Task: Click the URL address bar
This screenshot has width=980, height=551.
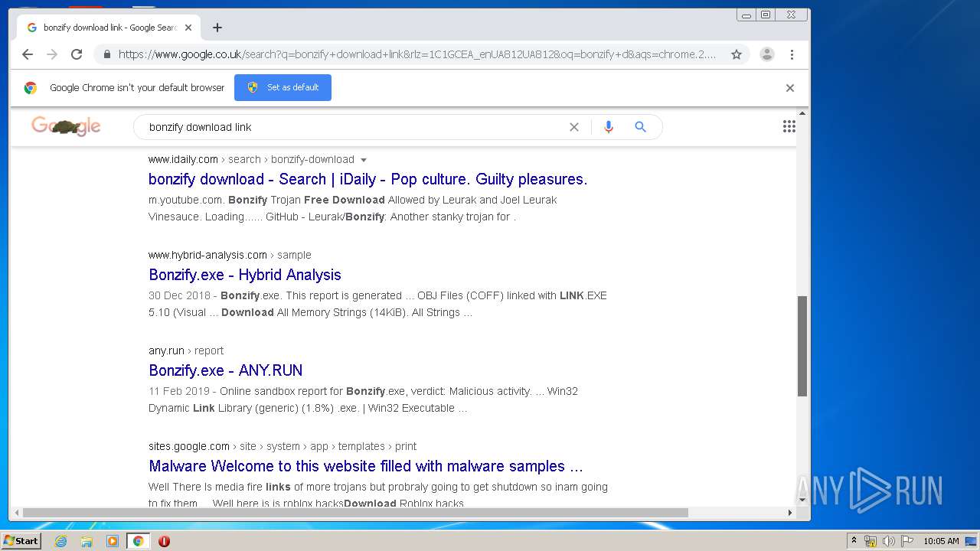Action: coord(417,54)
